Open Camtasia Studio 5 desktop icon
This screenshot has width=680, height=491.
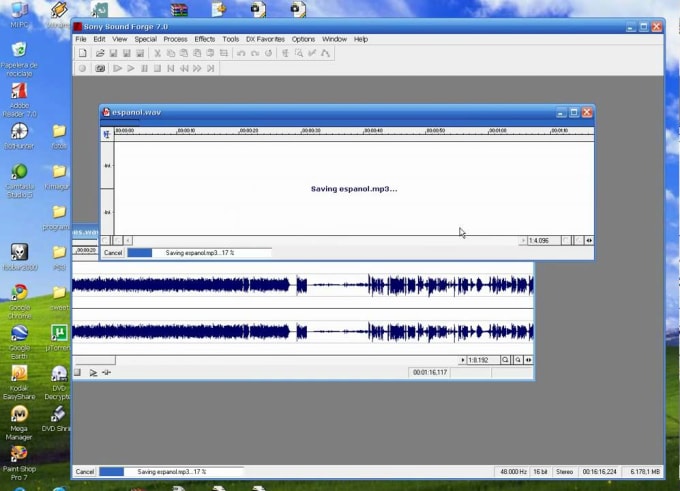20,181
